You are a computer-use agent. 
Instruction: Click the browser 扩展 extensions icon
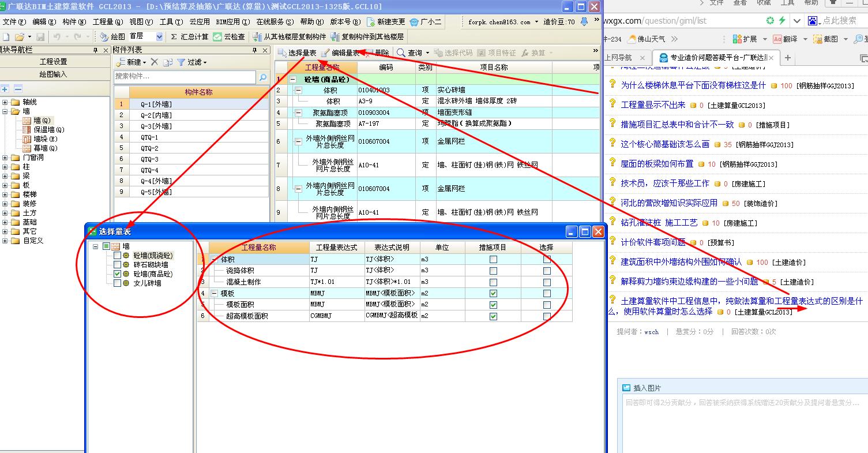click(737, 39)
